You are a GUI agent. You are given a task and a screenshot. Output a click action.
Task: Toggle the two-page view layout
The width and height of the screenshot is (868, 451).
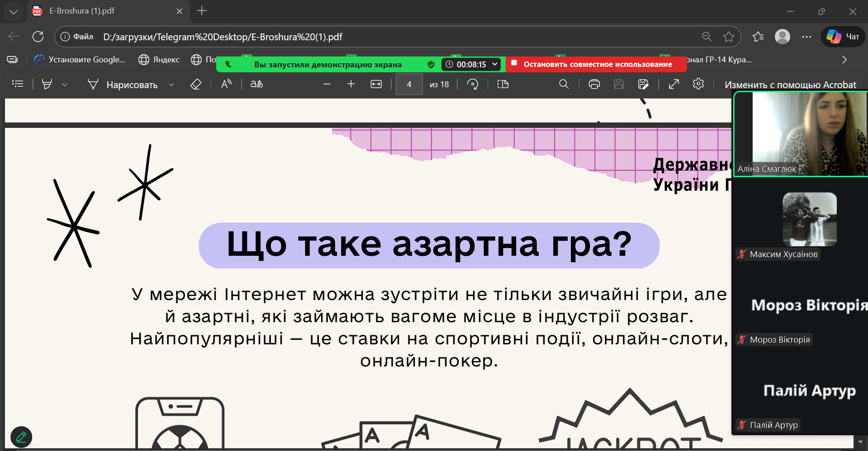[x=503, y=85]
